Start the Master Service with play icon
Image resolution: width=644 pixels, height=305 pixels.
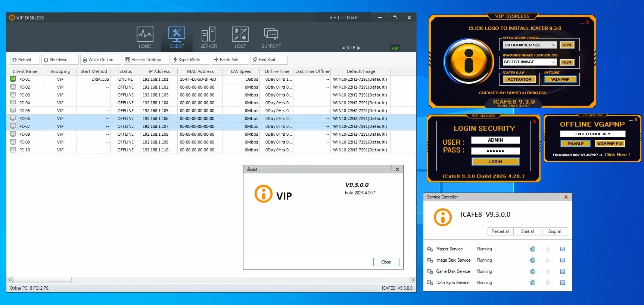click(x=548, y=249)
